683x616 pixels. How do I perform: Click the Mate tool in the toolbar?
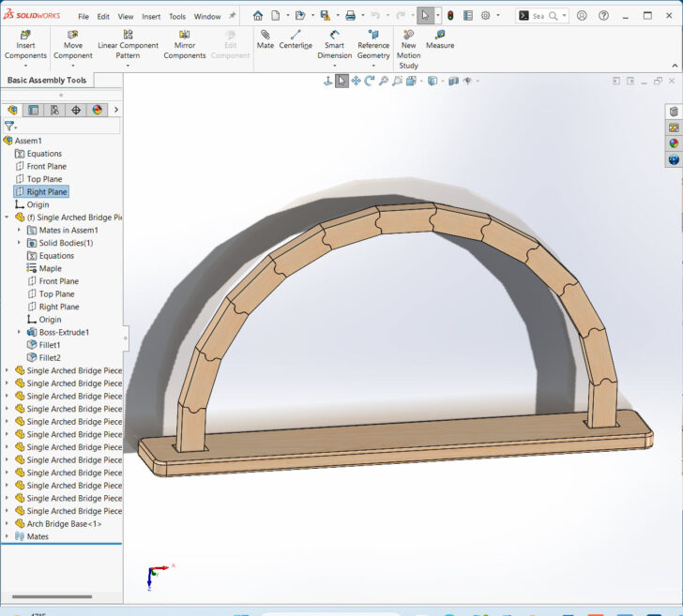(266, 39)
